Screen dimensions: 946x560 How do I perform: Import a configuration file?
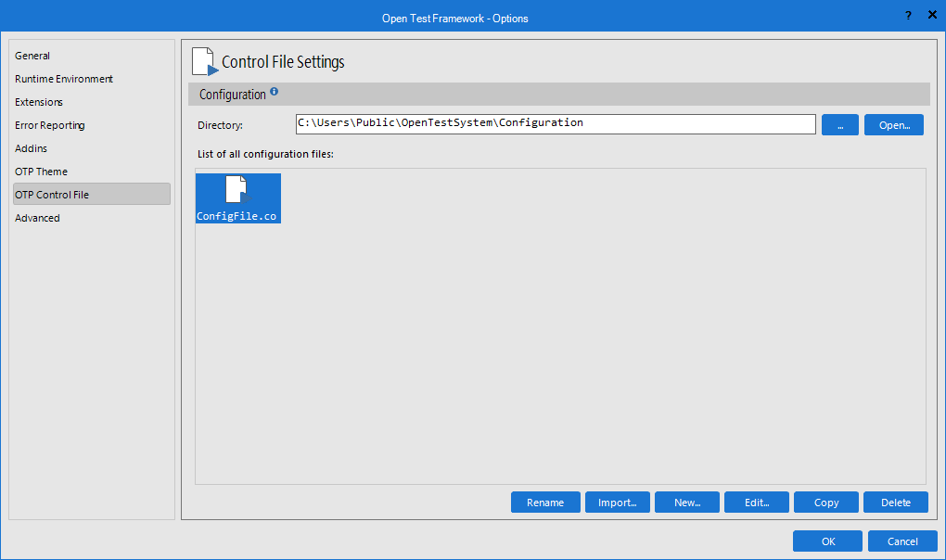click(617, 502)
